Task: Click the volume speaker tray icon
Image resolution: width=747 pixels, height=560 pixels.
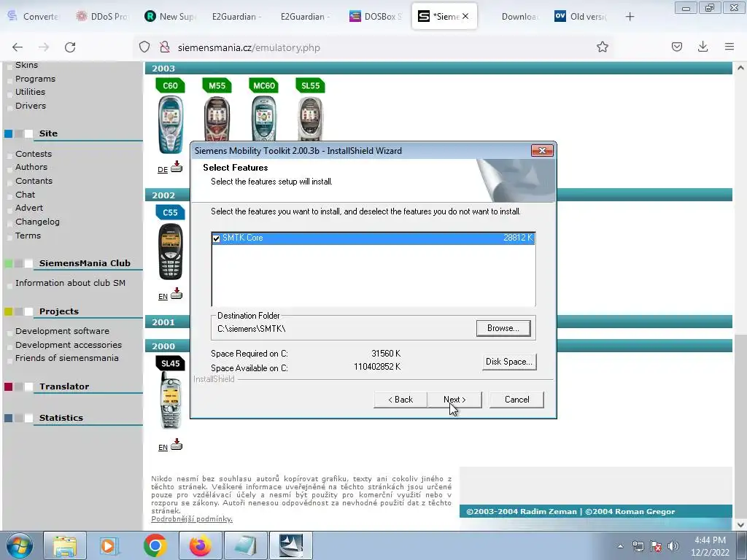Action: (673, 546)
